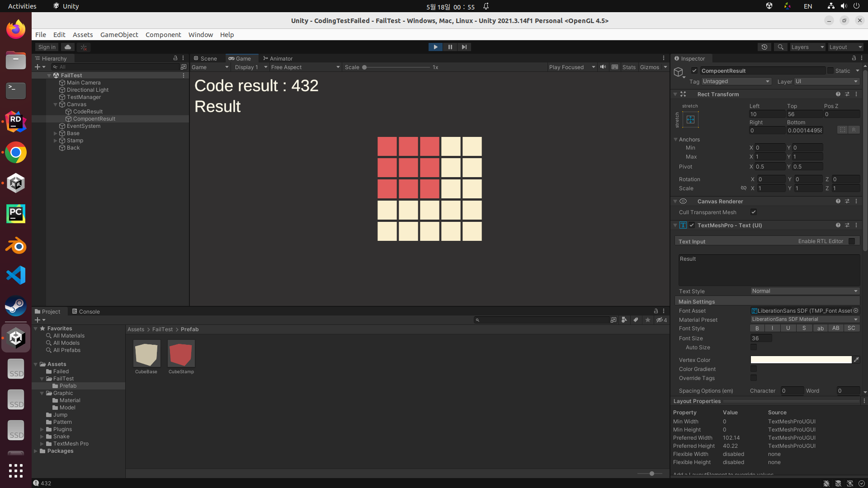Disable Cull Transparent Mesh checkbox

(754, 212)
